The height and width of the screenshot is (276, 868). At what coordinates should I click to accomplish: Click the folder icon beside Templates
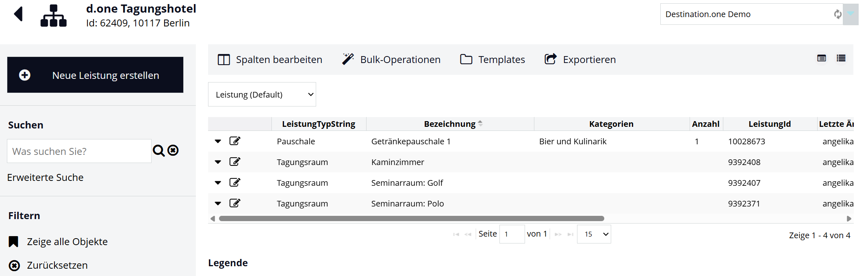(466, 59)
